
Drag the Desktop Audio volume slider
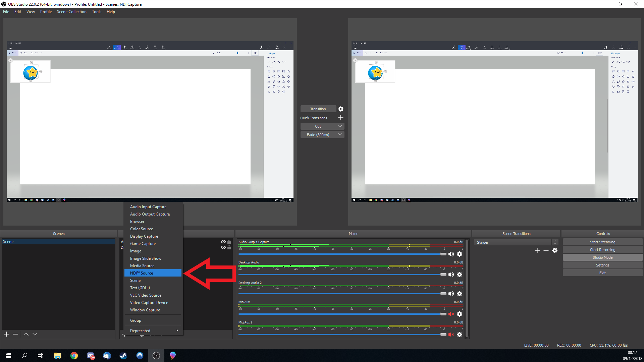(x=443, y=275)
